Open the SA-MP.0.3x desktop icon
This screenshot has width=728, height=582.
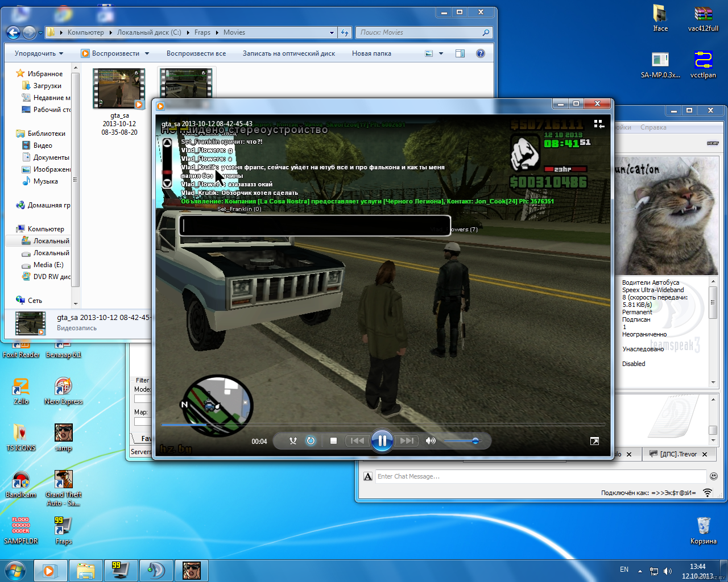pos(660,65)
